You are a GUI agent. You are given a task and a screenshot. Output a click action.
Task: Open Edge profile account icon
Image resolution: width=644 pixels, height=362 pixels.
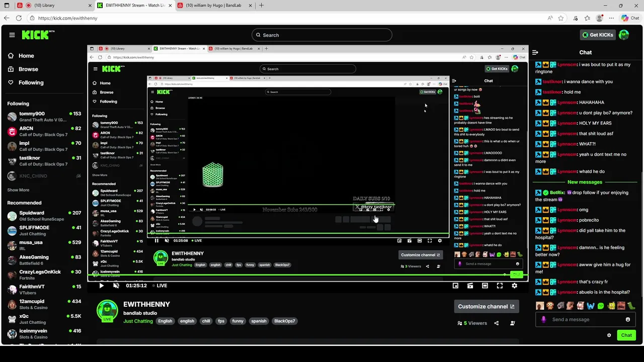pos(599,18)
